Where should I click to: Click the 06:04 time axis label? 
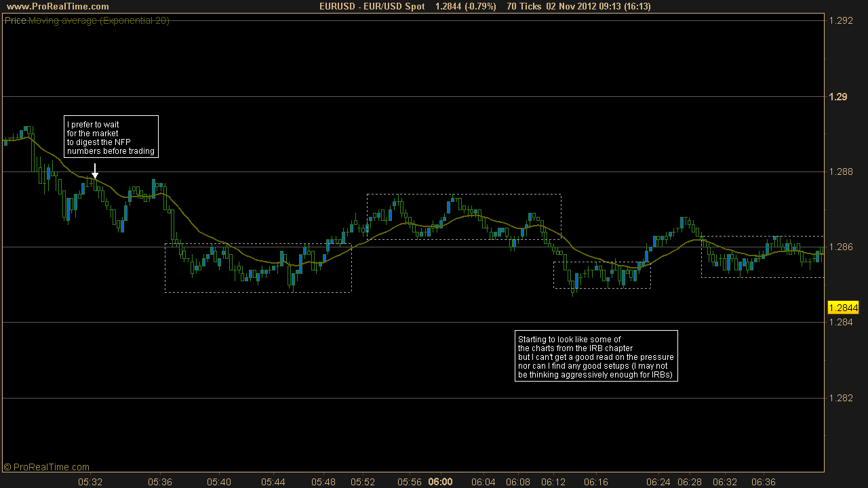[x=483, y=482]
